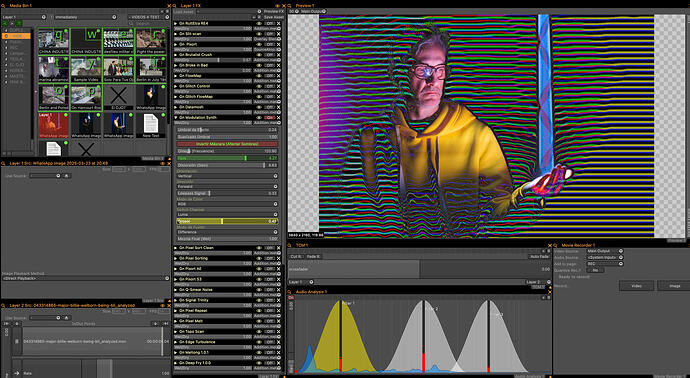The width and height of the screenshot is (690, 378).
Task: Toggle Invertir Máscara red button
Action: (228, 144)
